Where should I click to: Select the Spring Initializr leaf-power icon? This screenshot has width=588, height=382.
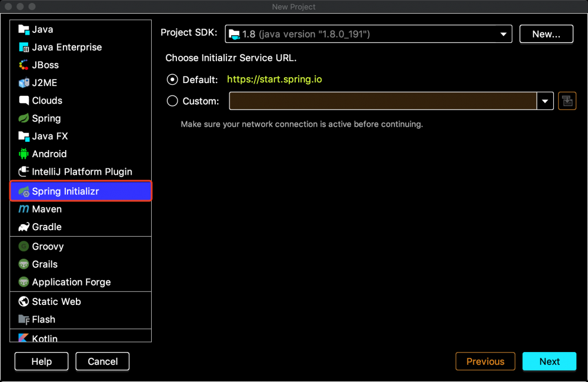[24, 191]
